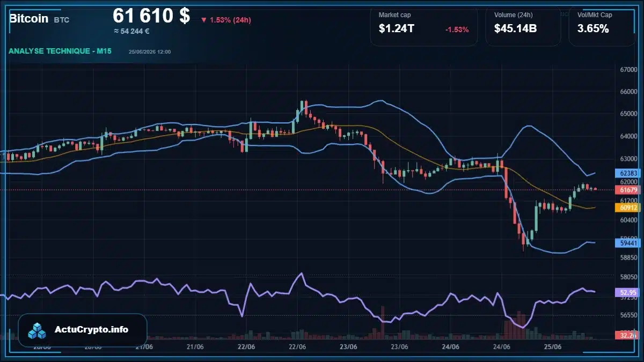The image size is (644, 362).
Task: Select the BTC ticker symbol
Action: (x=61, y=20)
